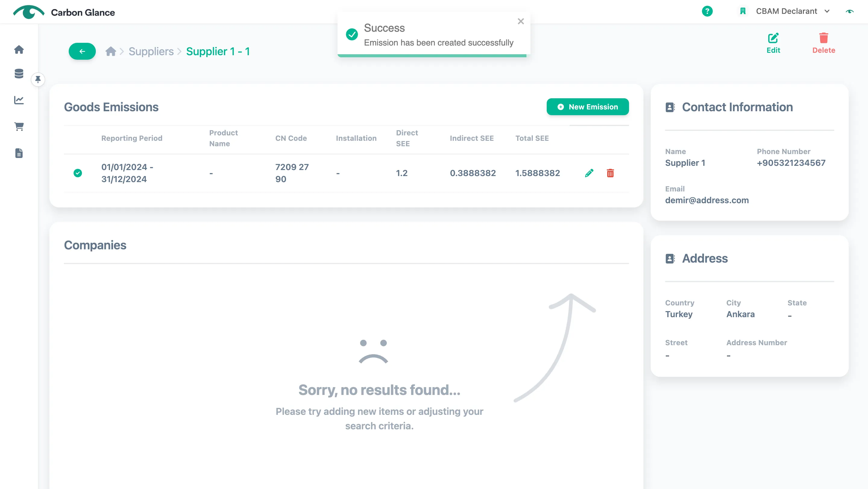Screen dimensions: 868x489
Task: Open the analytics chart sidebar icon
Action: [19, 100]
